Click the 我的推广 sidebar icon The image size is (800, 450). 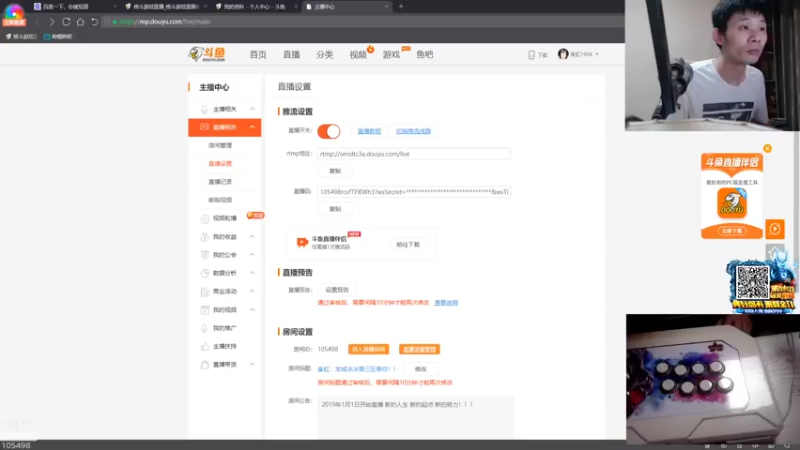(x=205, y=328)
